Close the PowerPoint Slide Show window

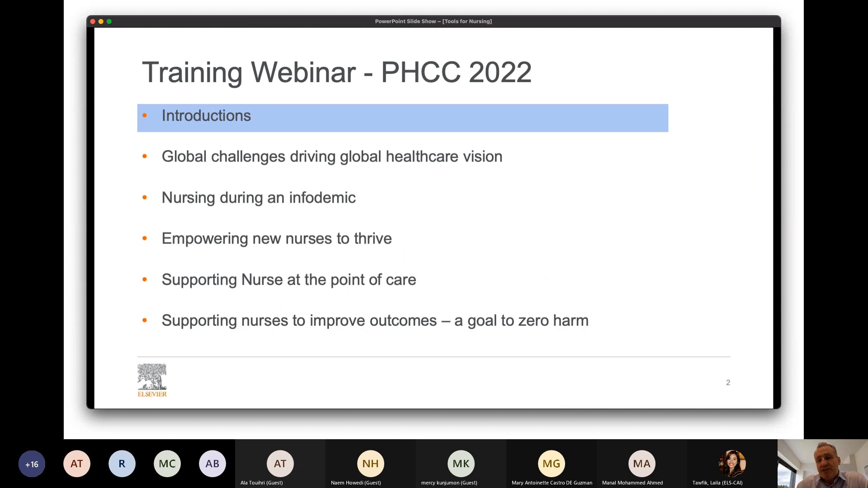tap(93, 21)
